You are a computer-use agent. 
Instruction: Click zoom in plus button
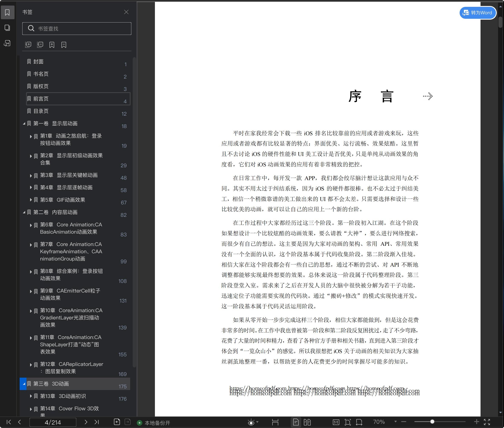tap(476, 422)
